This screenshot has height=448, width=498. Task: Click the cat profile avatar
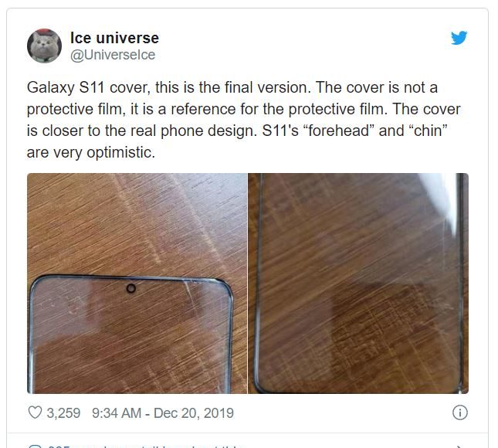click(x=45, y=46)
